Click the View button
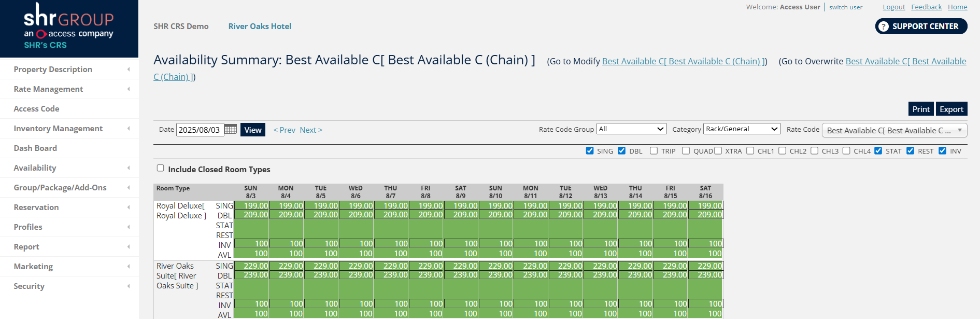Viewport: 980px width, 319px height. [x=253, y=130]
